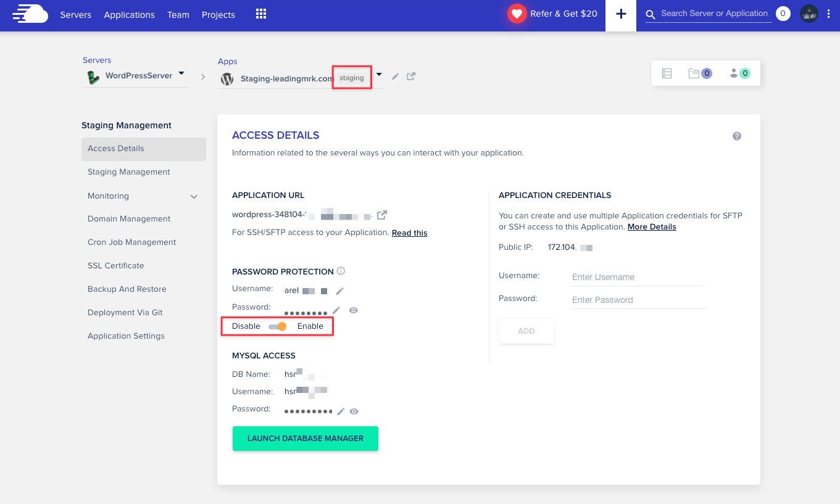Open the Access Details help icon

pos(737,136)
